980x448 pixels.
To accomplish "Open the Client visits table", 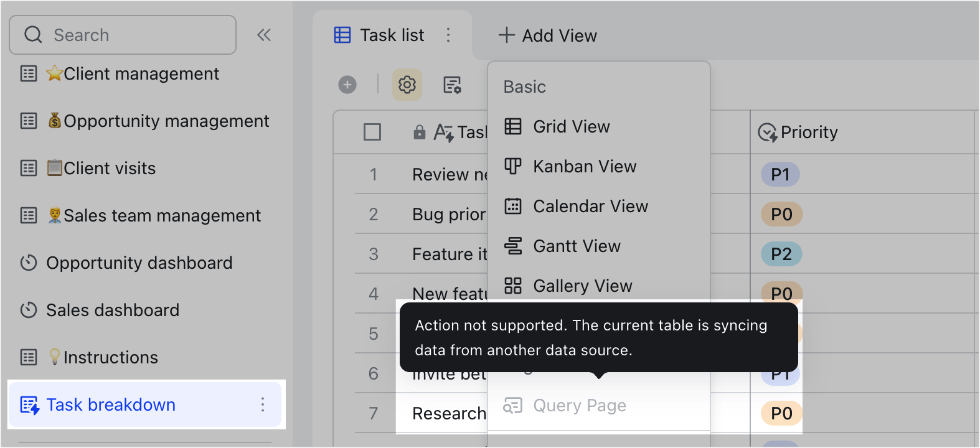I will 101,168.
